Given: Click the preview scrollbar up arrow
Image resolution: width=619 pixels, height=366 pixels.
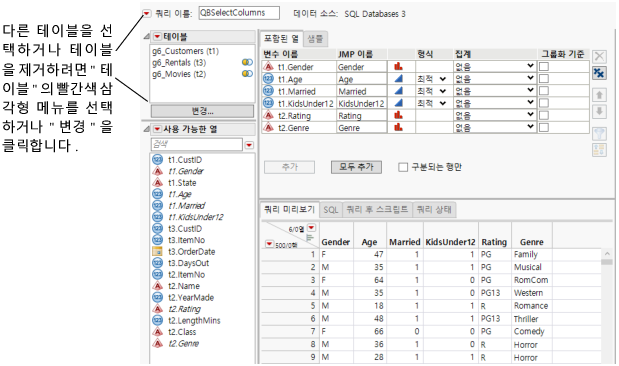Looking at the screenshot, I should pyautogui.click(x=607, y=253).
